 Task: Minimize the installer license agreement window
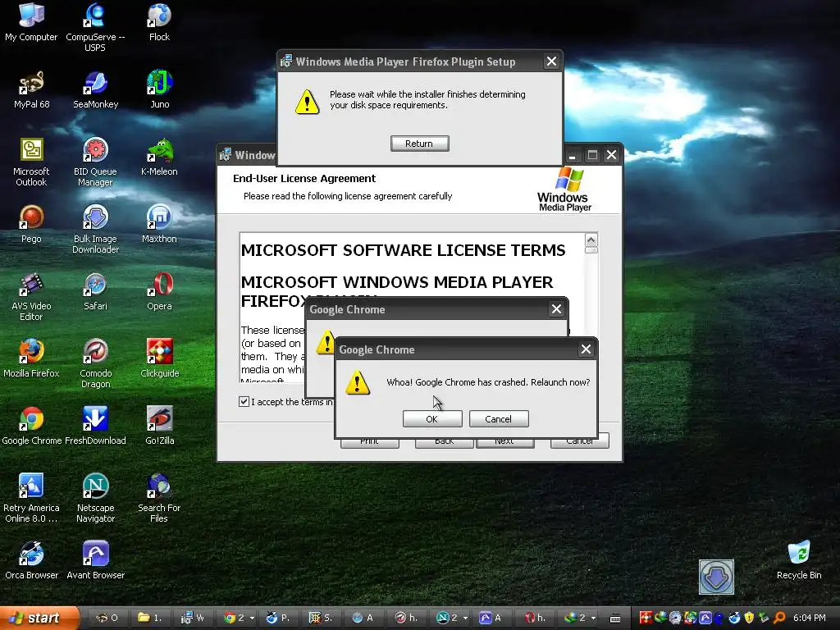(572, 155)
